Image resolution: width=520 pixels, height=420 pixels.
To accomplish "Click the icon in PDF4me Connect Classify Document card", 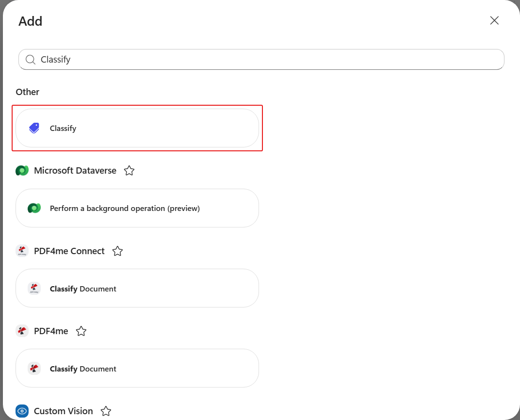I will [x=34, y=288].
